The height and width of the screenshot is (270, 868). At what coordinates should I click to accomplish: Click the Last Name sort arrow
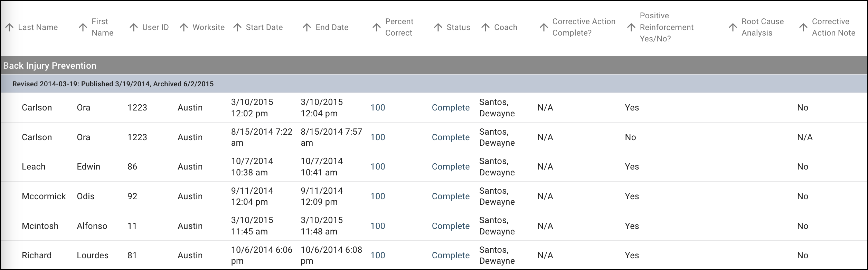[10, 27]
